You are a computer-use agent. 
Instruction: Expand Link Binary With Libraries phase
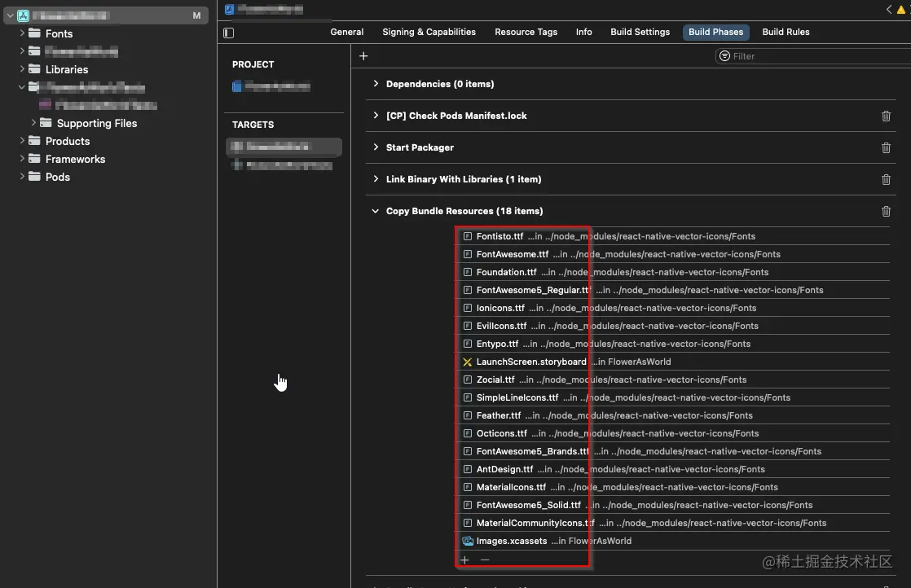point(376,179)
